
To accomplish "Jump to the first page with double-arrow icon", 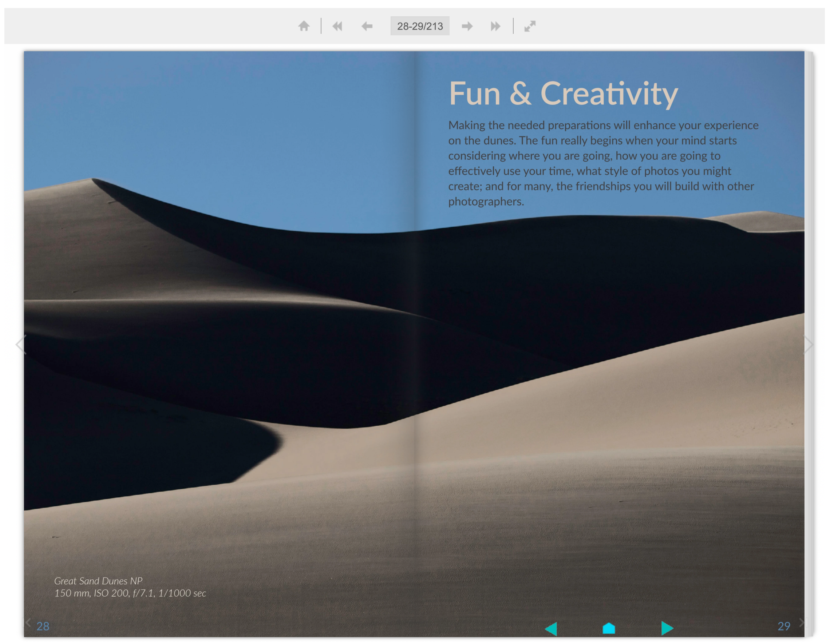I will [x=337, y=26].
